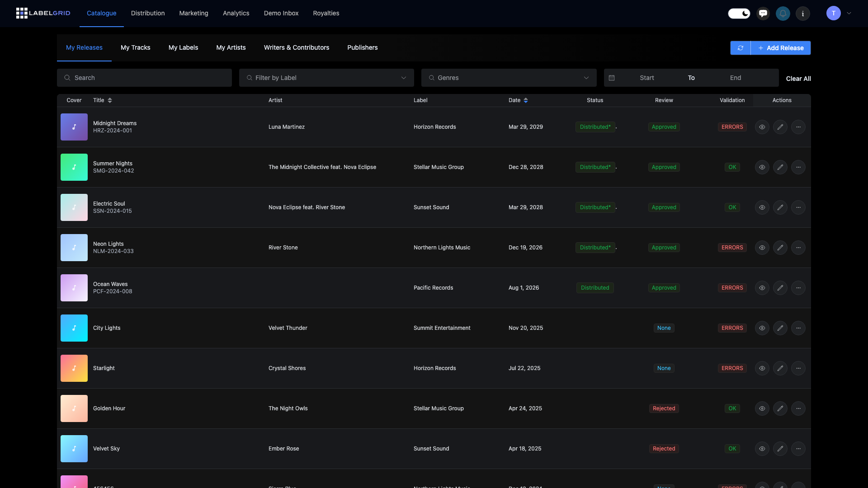This screenshot has width=868, height=488.
Task: Select the My Releases tab
Action: (x=84, y=47)
